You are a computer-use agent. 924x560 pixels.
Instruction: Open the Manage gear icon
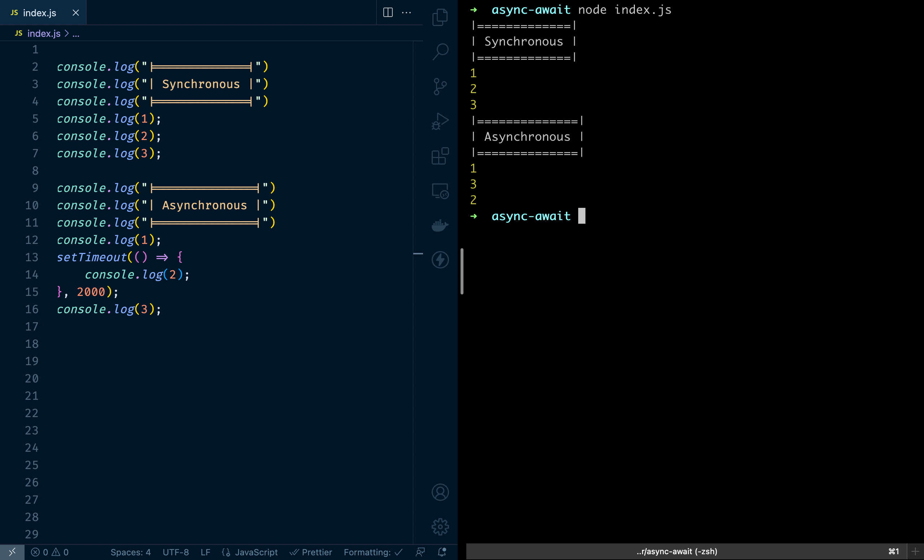[440, 527]
